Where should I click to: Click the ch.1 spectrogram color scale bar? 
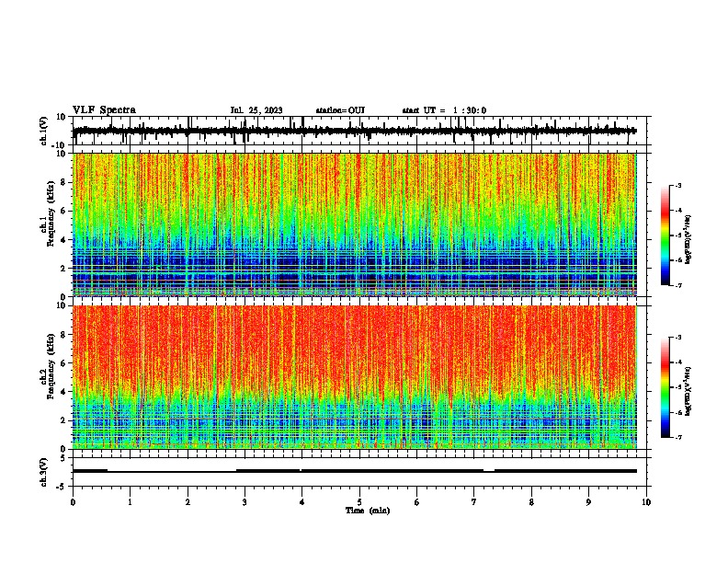[x=665, y=236]
